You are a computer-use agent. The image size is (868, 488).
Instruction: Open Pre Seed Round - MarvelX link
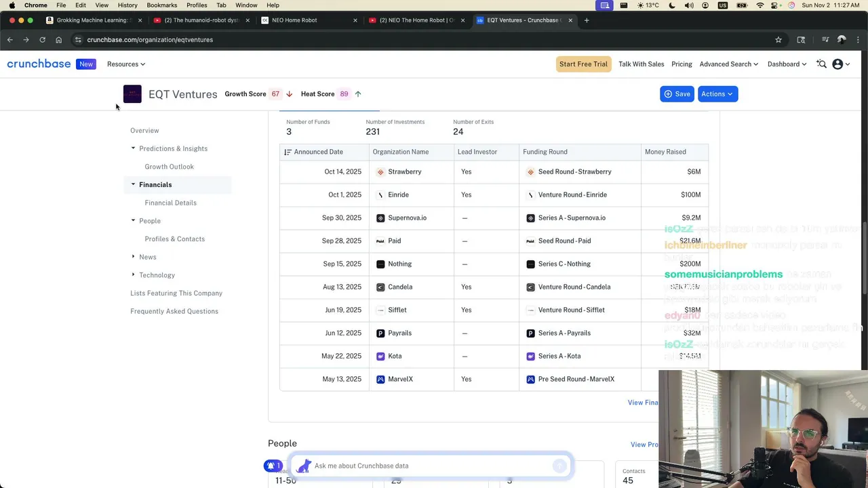[576, 380]
